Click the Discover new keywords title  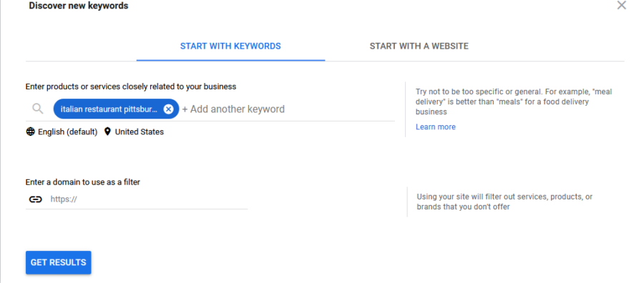point(79,6)
